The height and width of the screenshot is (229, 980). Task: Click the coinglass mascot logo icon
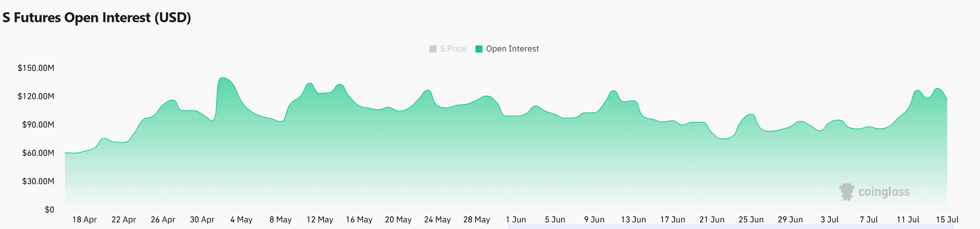pos(846,192)
